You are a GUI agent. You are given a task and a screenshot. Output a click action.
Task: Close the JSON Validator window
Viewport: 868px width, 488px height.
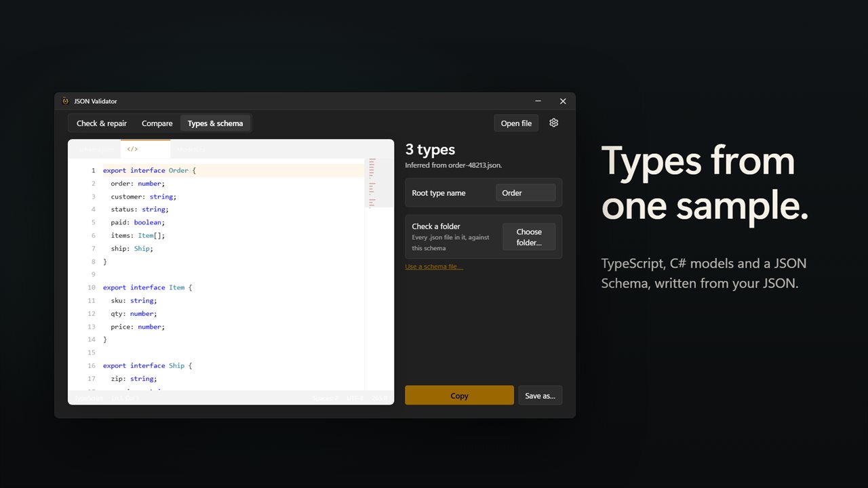click(563, 101)
